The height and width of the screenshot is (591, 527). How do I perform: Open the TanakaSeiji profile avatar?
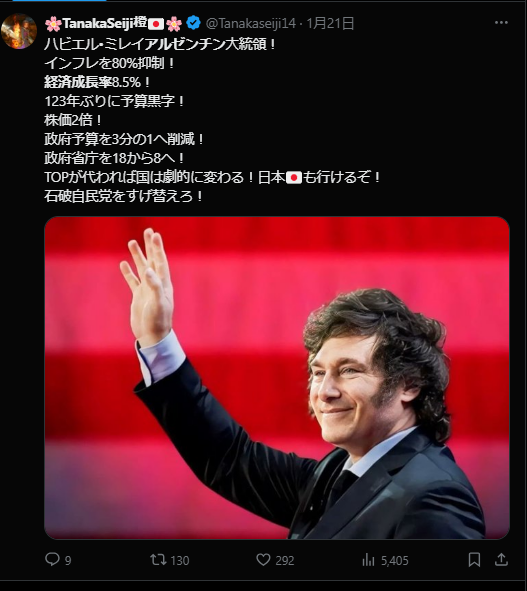tap(19, 31)
